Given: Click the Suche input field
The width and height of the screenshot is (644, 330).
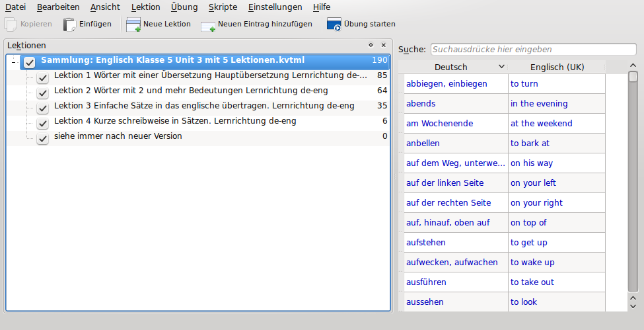Looking at the screenshot, I should [533, 50].
